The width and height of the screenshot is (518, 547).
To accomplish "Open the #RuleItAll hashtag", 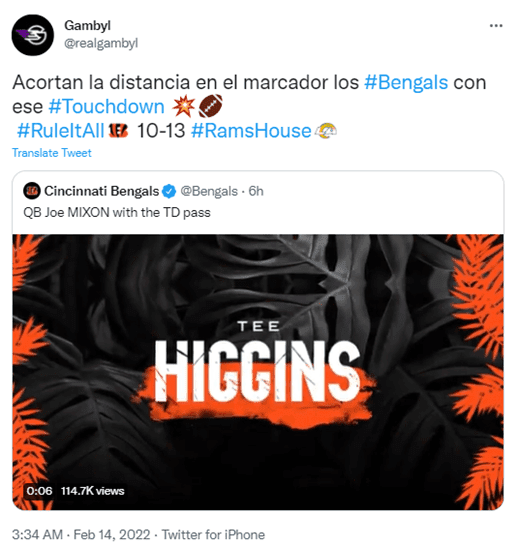I will 61,131.
